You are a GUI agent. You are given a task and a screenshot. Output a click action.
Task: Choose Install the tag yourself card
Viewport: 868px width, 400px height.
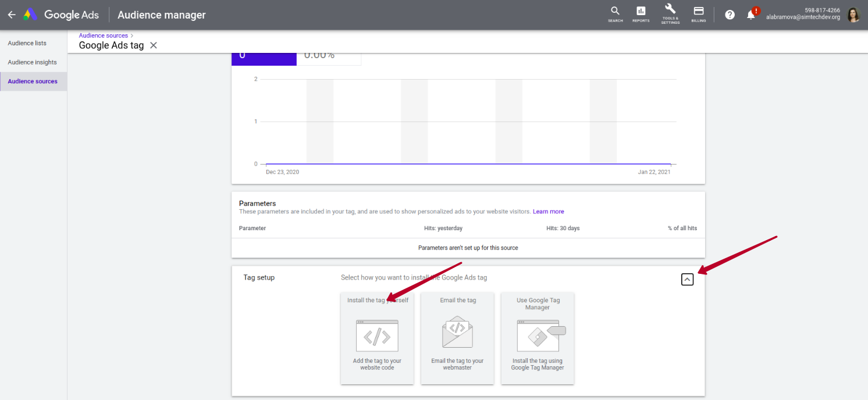(x=378, y=338)
